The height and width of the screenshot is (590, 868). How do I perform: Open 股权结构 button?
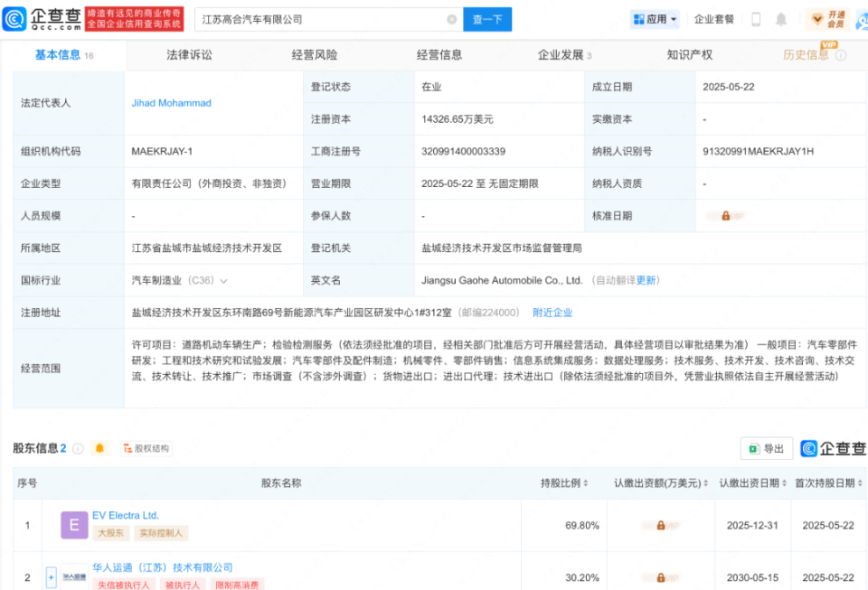pyautogui.click(x=146, y=448)
